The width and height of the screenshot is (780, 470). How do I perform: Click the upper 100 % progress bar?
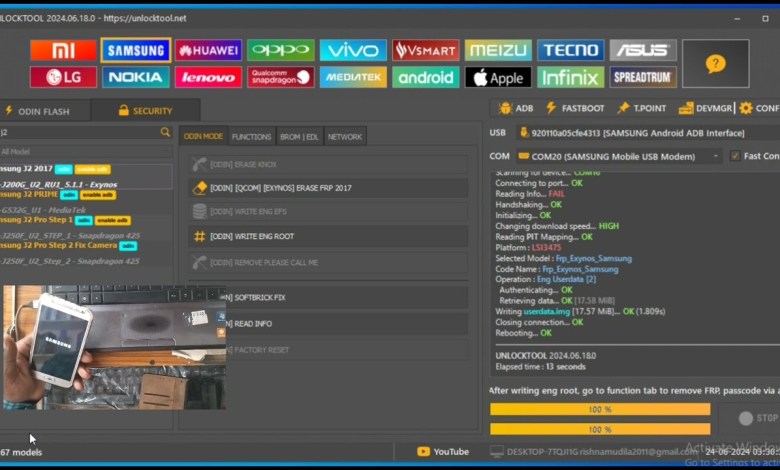click(x=600, y=409)
